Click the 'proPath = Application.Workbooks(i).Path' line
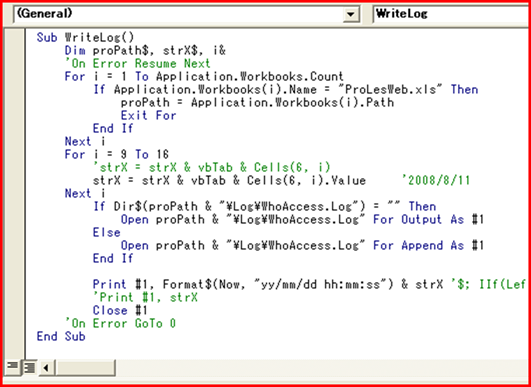The height and width of the screenshot is (387, 531). pyautogui.click(x=257, y=103)
